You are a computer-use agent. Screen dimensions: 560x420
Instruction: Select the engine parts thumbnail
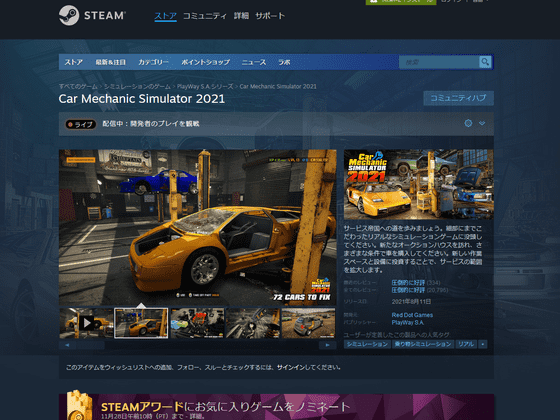click(197, 323)
